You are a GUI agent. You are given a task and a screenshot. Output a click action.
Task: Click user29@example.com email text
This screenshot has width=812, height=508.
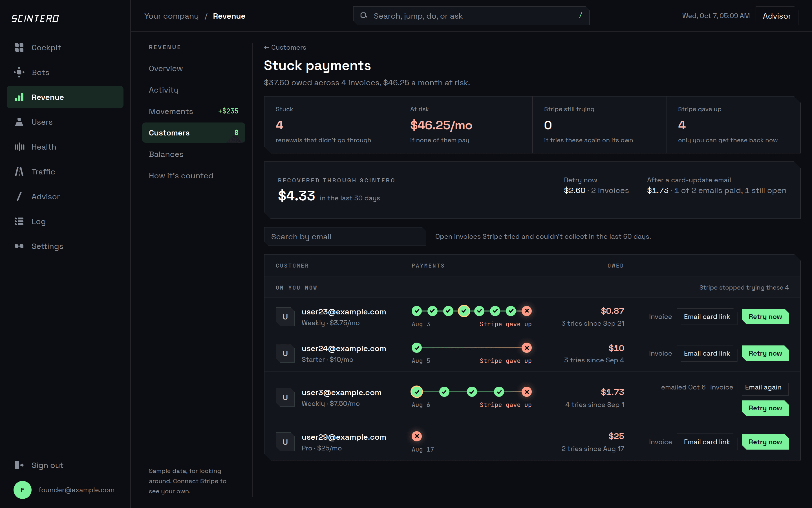tap(344, 437)
